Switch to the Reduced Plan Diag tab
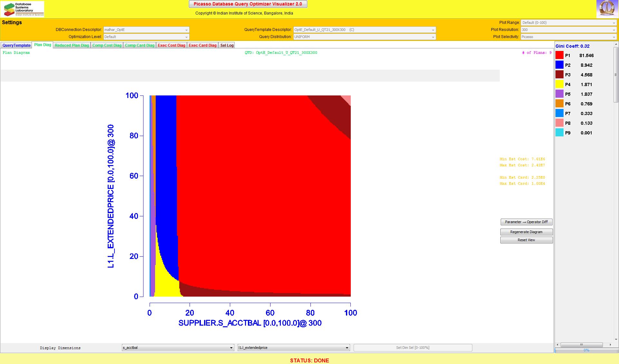The height and width of the screenshot is (364, 619). point(72,45)
